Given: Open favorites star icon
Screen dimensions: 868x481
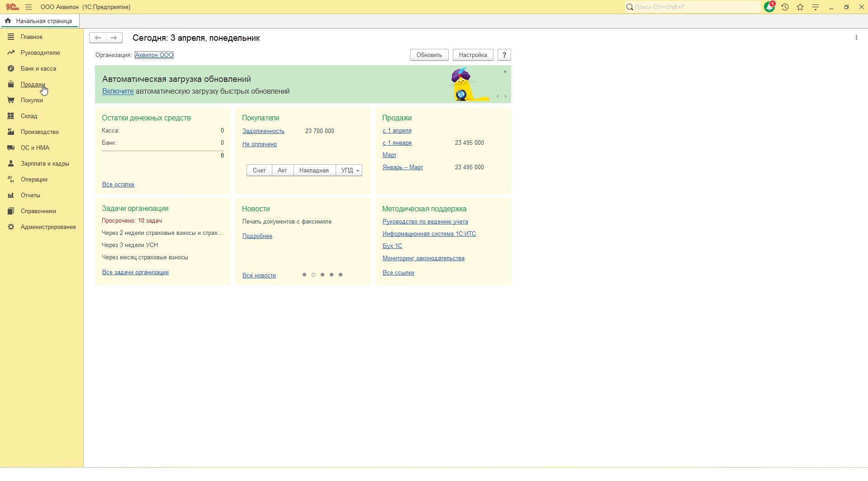Looking at the screenshot, I should click(x=800, y=7).
